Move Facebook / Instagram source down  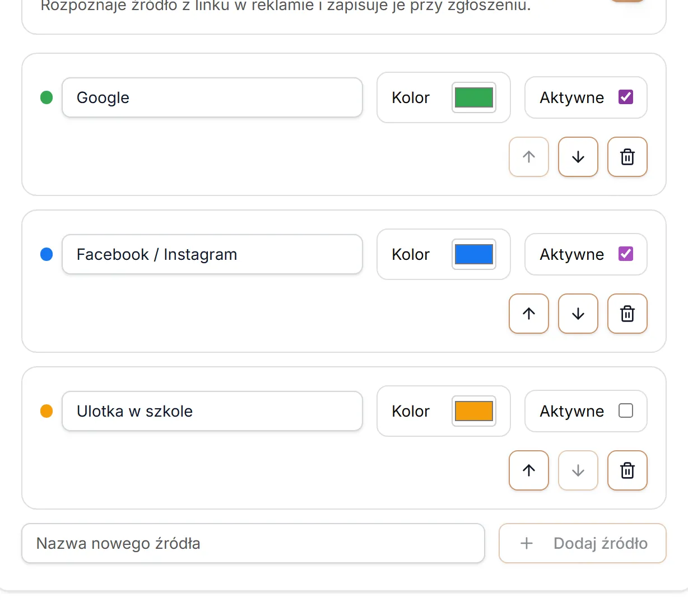(x=578, y=314)
